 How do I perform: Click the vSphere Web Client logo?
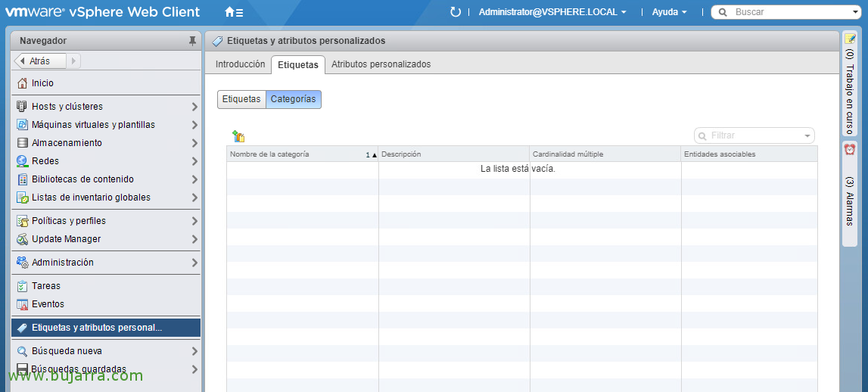click(102, 11)
